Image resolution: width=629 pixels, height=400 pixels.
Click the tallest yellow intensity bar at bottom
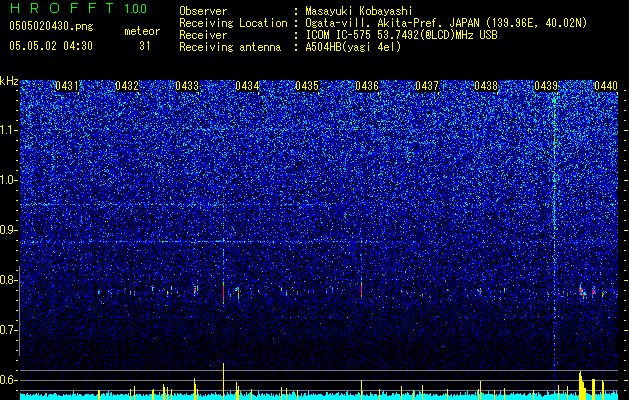coord(223,381)
